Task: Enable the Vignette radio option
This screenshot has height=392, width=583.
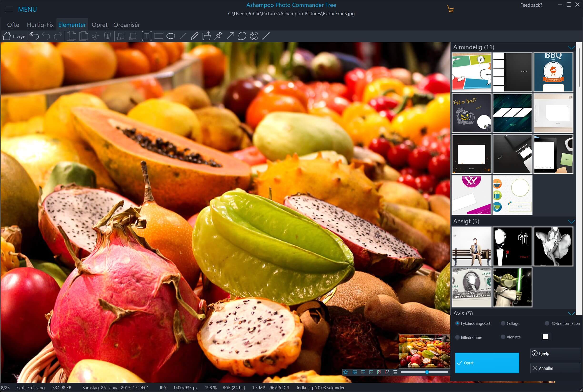Action: coord(503,337)
